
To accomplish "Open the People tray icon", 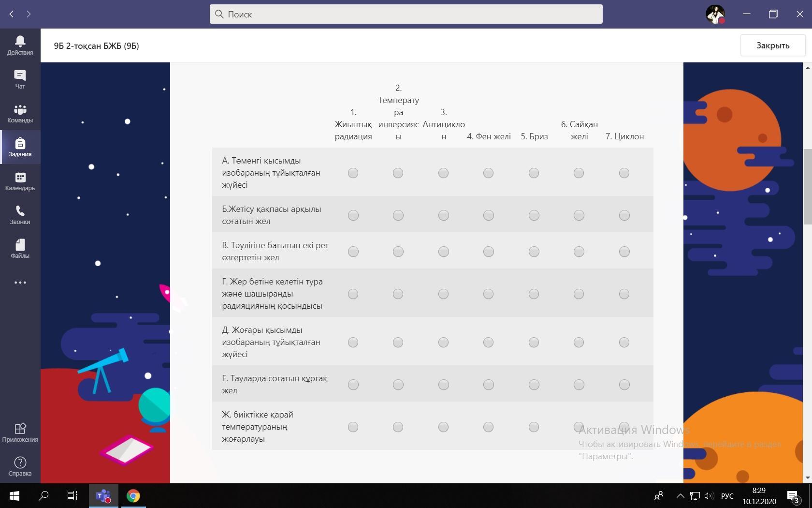I will [x=658, y=496].
